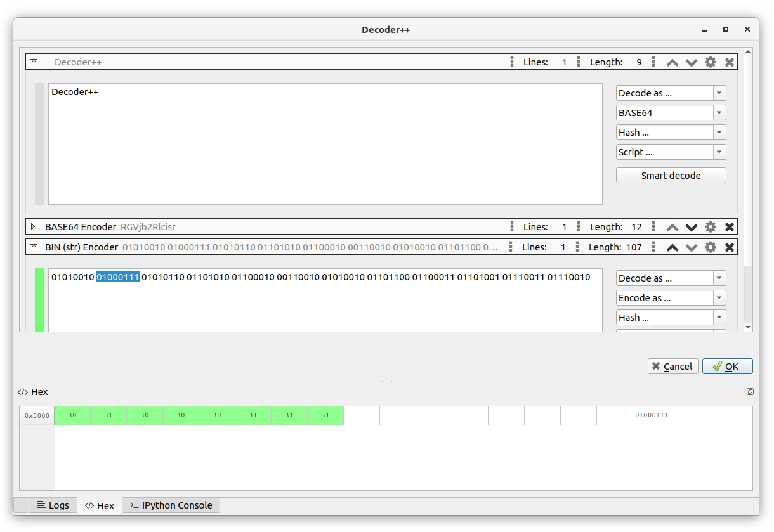The height and width of the screenshot is (532, 774).
Task: Click the RGVjb2Rlcisr preview text
Action: click(148, 227)
